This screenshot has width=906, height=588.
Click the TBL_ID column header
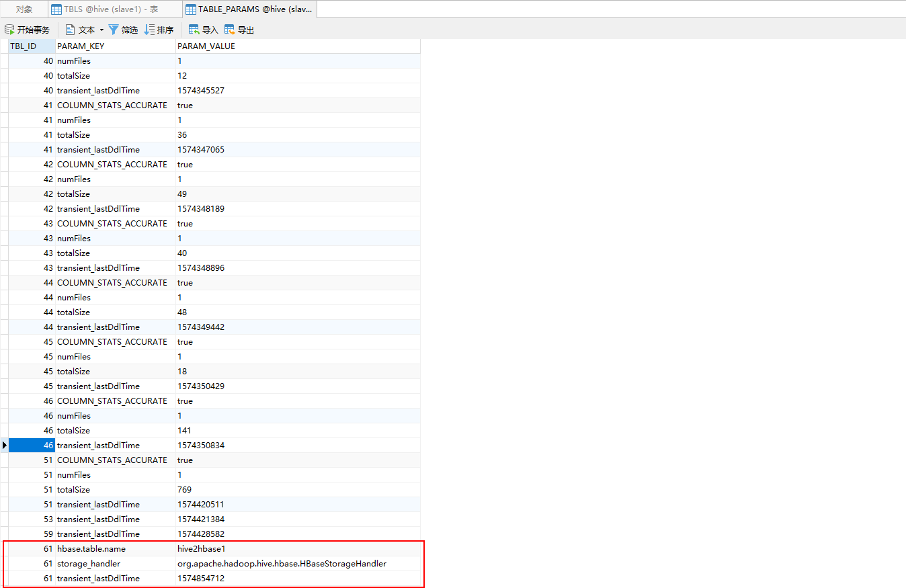tap(32, 46)
